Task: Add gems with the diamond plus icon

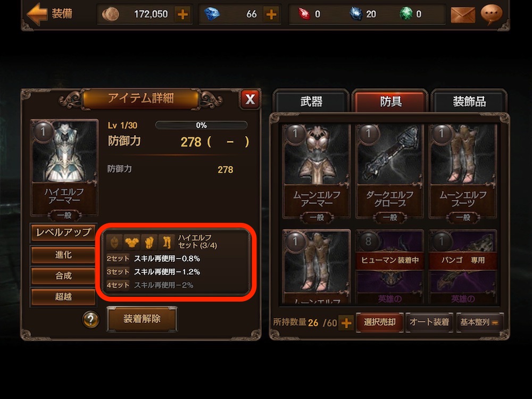Action: tap(271, 14)
